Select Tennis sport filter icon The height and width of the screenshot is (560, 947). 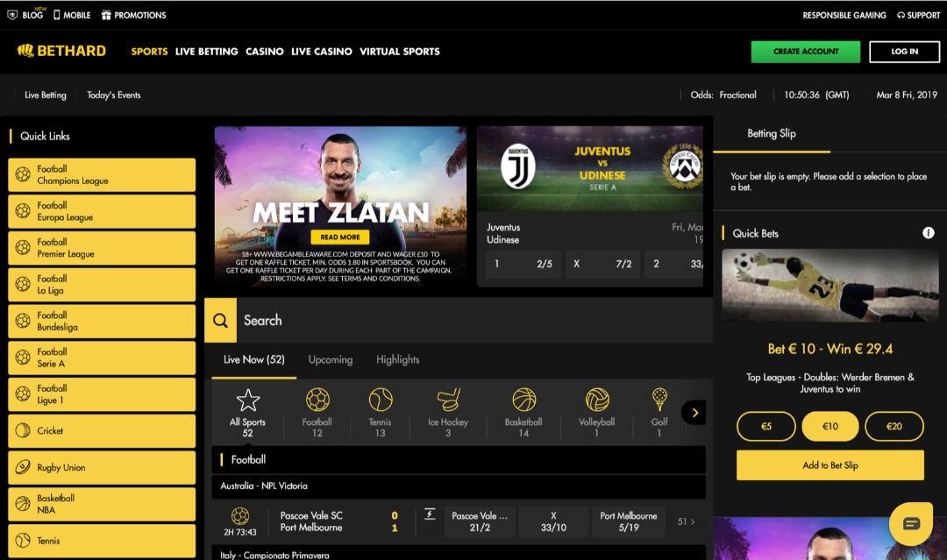[381, 400]
